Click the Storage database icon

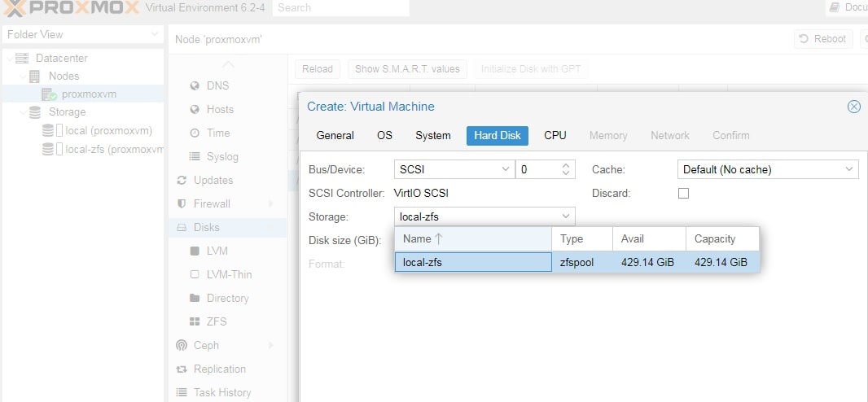(x=35, y=111)
